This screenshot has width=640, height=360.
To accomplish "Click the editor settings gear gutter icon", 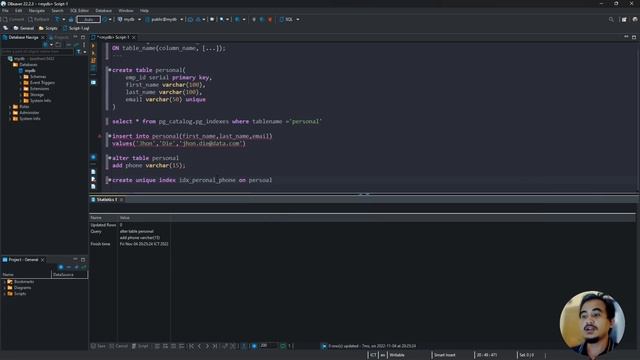I will tap(93, 157).
